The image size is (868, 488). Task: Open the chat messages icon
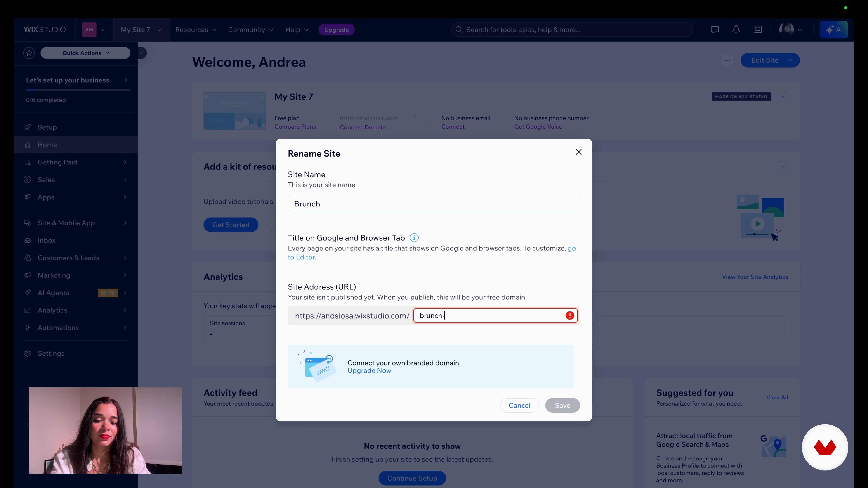[715, 30]
